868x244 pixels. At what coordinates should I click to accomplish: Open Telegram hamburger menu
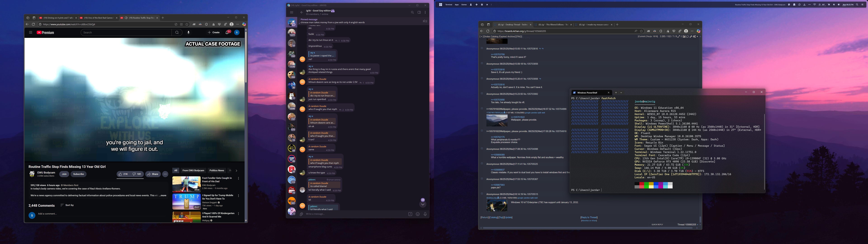click(x=291, y=12)
